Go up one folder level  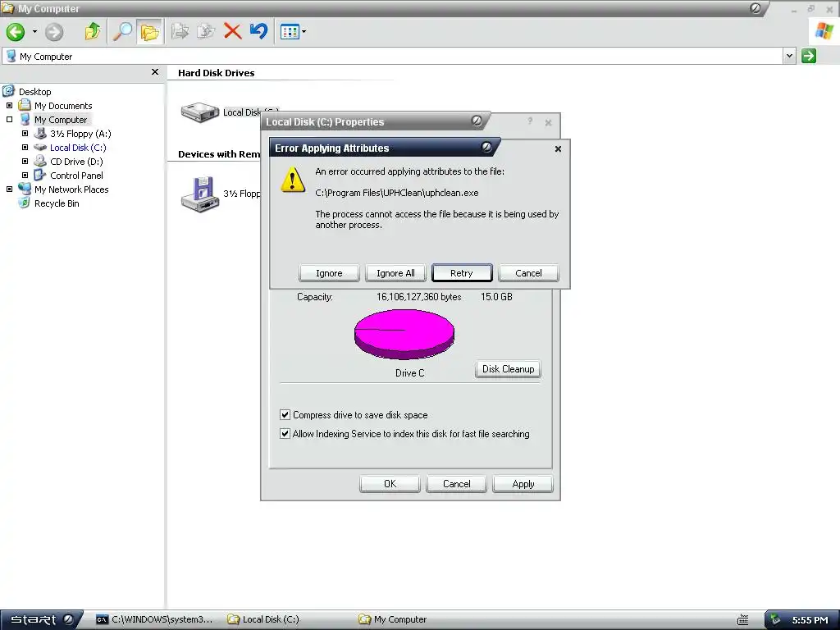93,31
